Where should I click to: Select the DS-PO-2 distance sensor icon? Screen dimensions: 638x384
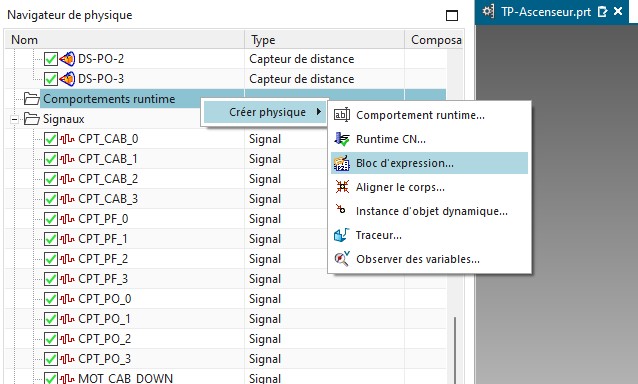coord(67,59)
